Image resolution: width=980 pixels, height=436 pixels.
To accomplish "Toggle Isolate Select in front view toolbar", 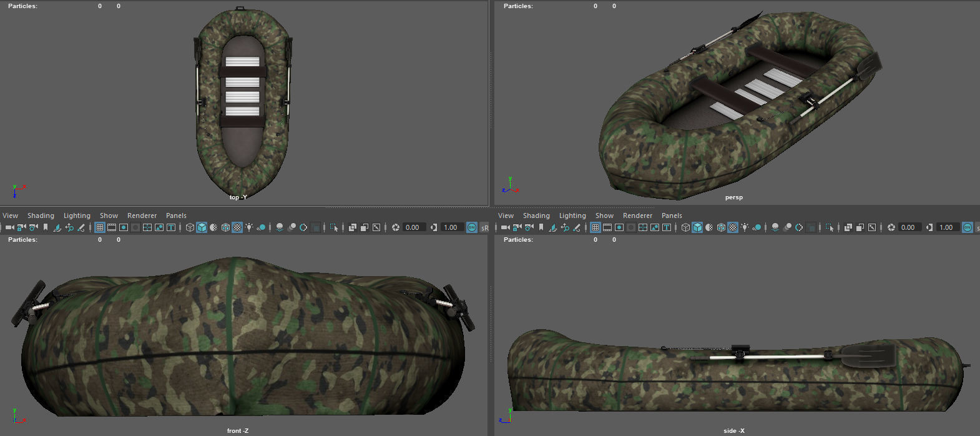I will point(334,227).
